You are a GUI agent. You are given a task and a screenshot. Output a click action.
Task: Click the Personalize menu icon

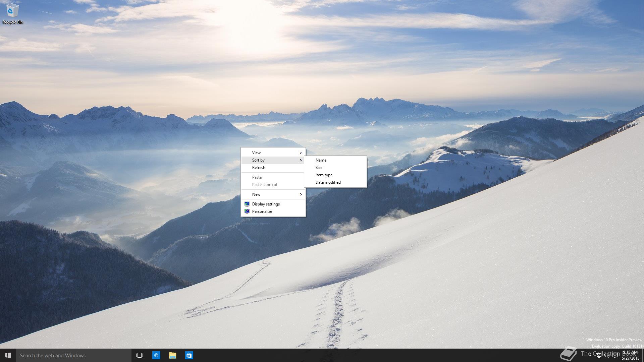click(247, 212)
